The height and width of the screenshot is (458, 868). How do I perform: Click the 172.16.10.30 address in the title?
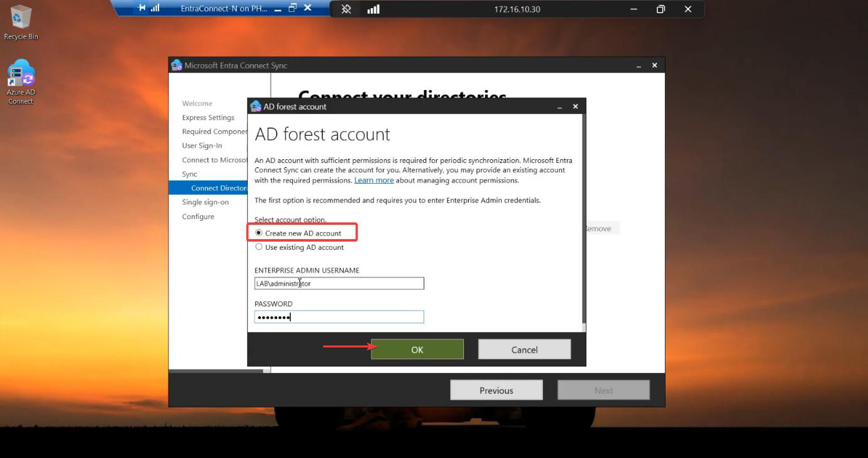517,9
